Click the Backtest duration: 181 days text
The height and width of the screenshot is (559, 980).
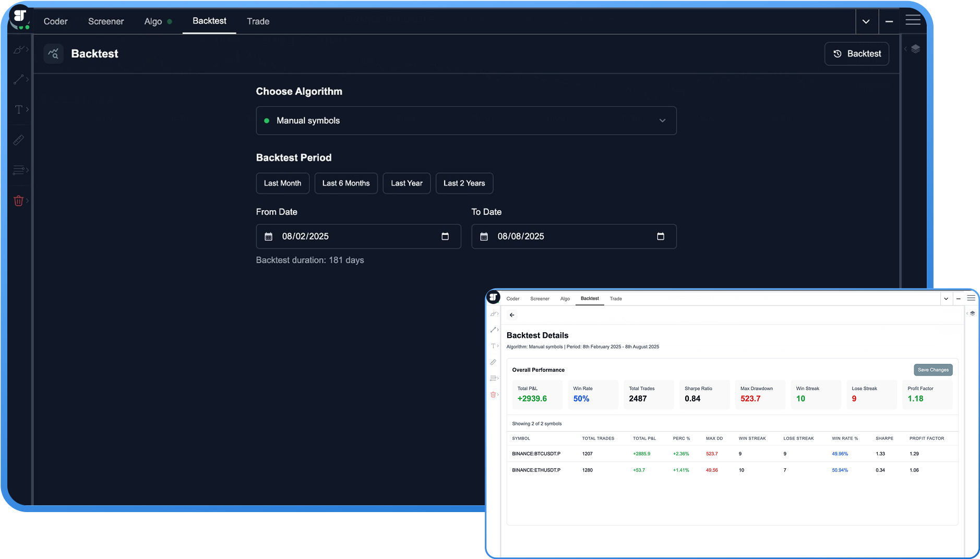point(310,260)
